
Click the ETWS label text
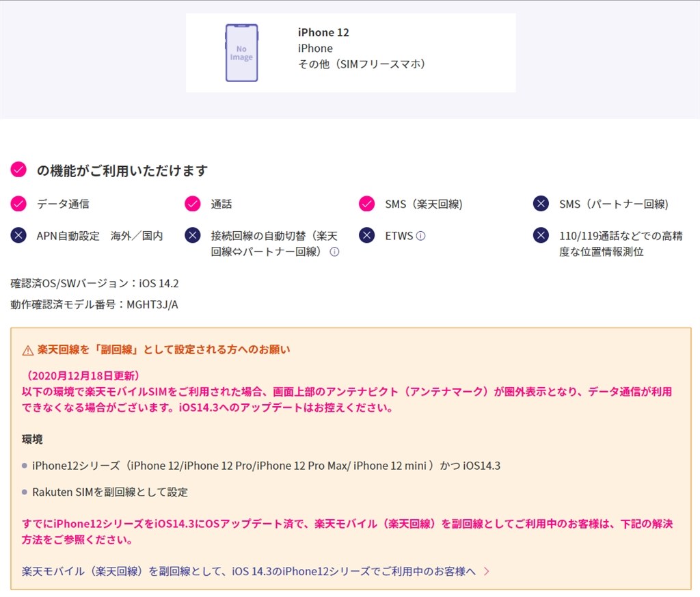pyautogui.click(x=399, y=236)
